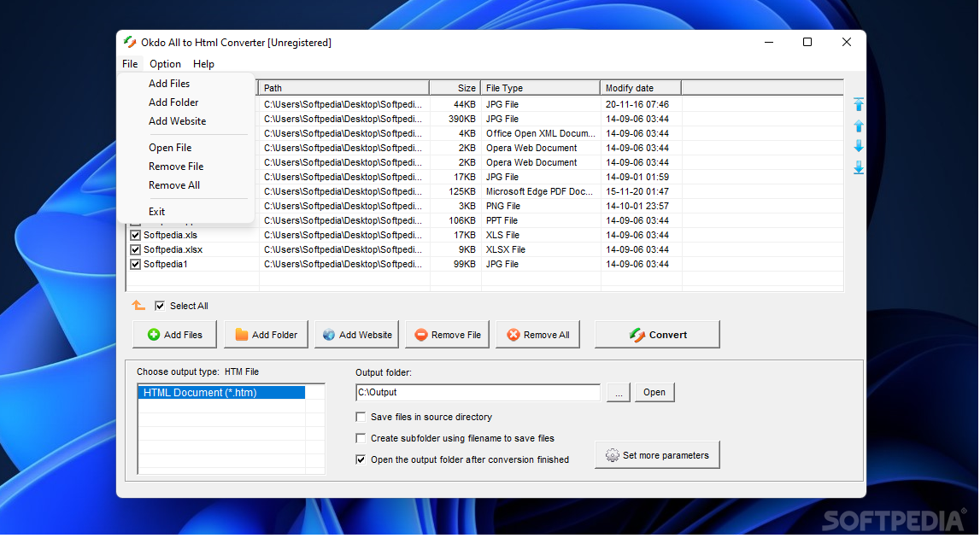Enable Save files in source directory
The width and height of the screenshot is (980, 544).
[361, 417]
